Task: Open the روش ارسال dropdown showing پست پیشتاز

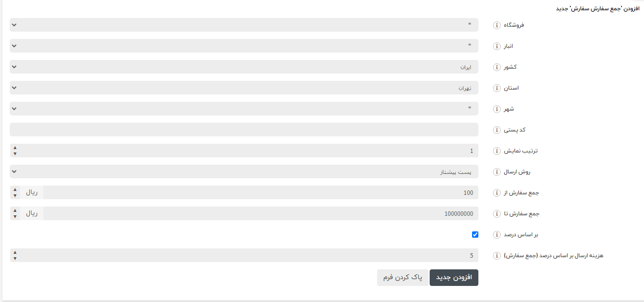Action: pyautogui.click(x=244, y=171)
